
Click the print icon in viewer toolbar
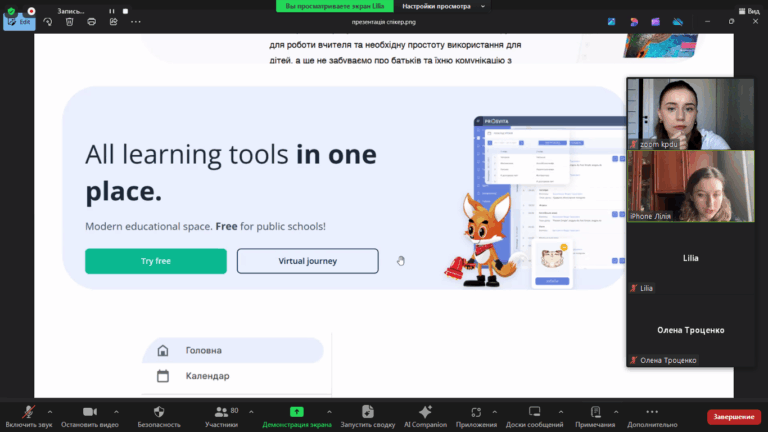coord(92,22)
